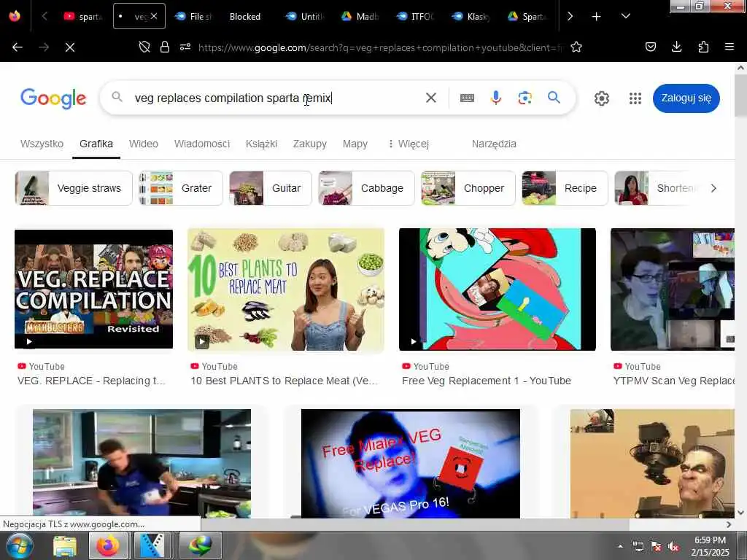Open tracking protection shield icon

point(144,47)
